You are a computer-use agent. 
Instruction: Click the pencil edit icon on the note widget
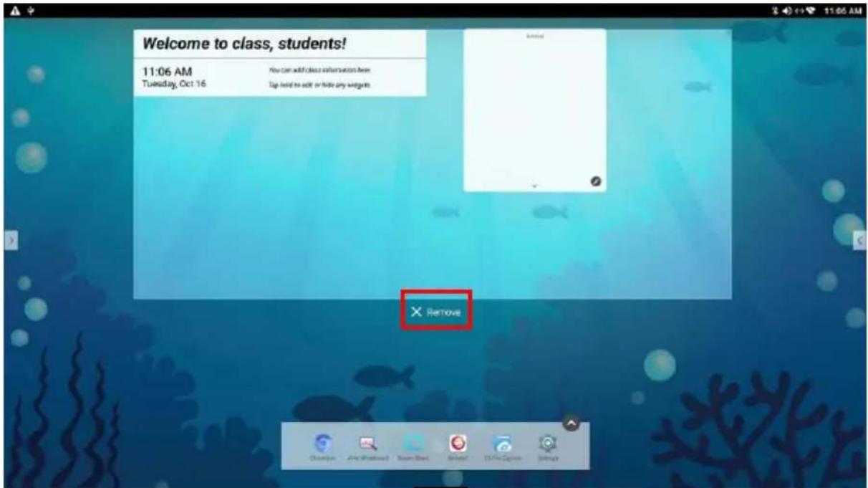click(595, 181)
